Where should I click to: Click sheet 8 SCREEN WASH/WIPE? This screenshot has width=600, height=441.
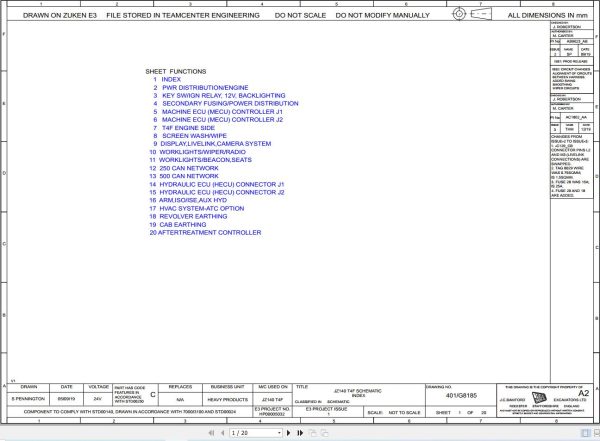(x=190, y=136)
